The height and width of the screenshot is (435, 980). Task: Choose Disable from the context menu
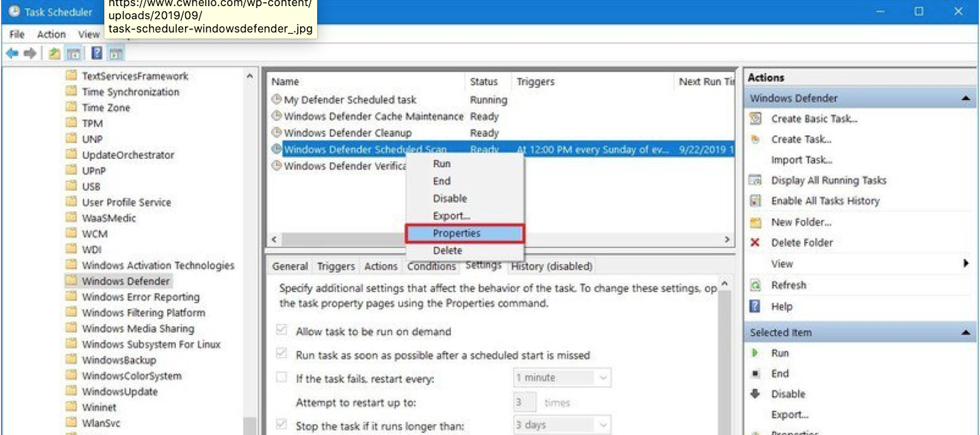tap(464, 199)
